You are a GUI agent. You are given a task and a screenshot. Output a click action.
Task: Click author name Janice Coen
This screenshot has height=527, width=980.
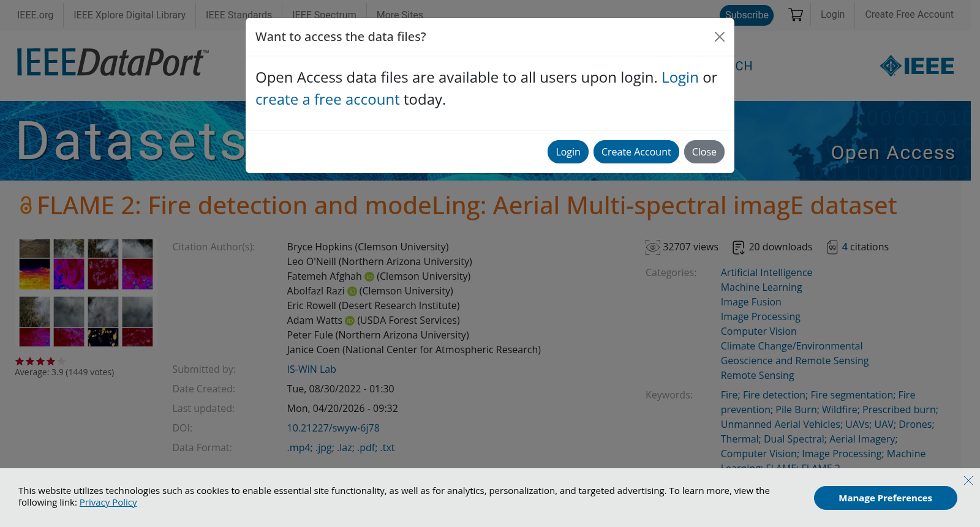click(314, 350)
